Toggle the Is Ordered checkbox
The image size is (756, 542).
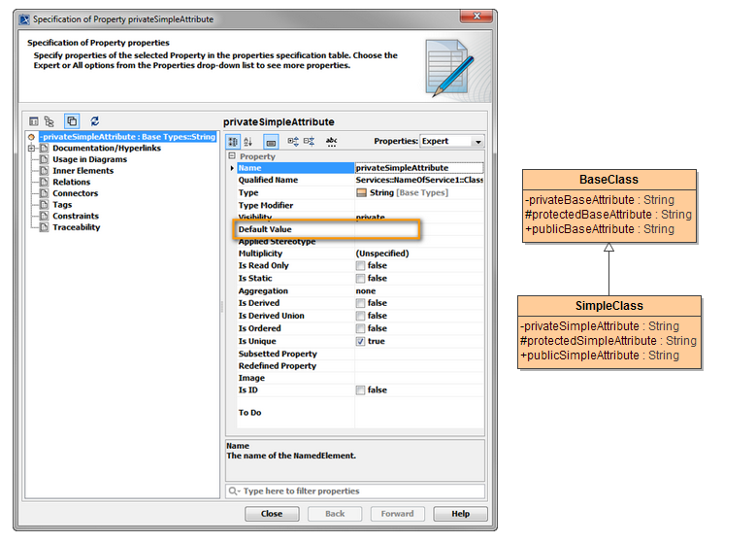(x=360, y=328)
